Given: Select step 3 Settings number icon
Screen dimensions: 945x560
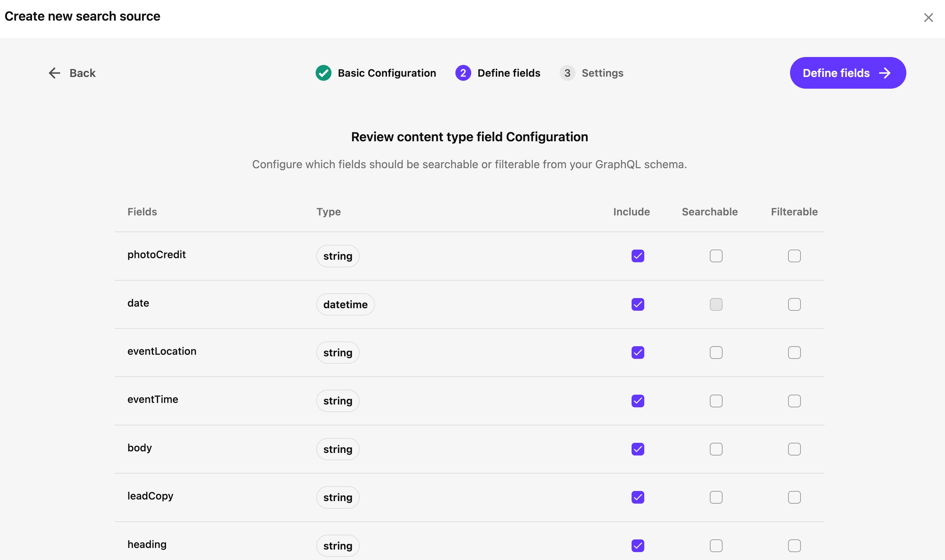Looking at the screenshot, I should [x=567, y=73].
